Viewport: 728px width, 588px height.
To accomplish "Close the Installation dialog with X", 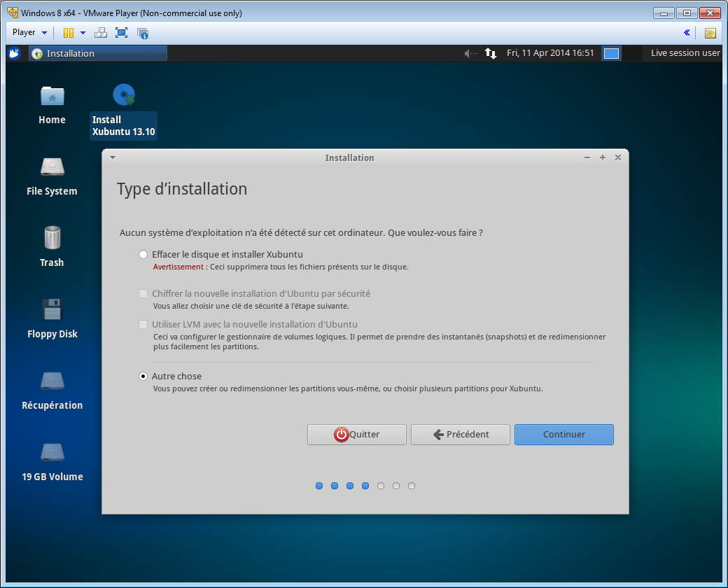I will coord(618,157).
